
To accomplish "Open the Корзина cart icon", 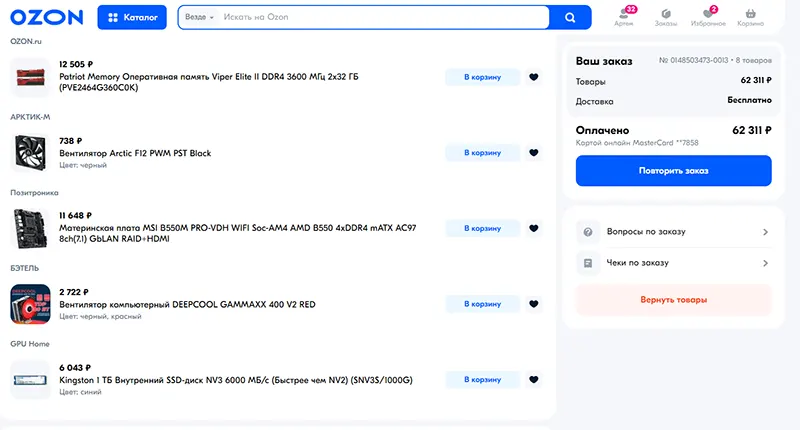I will click(x=751, y=17).
